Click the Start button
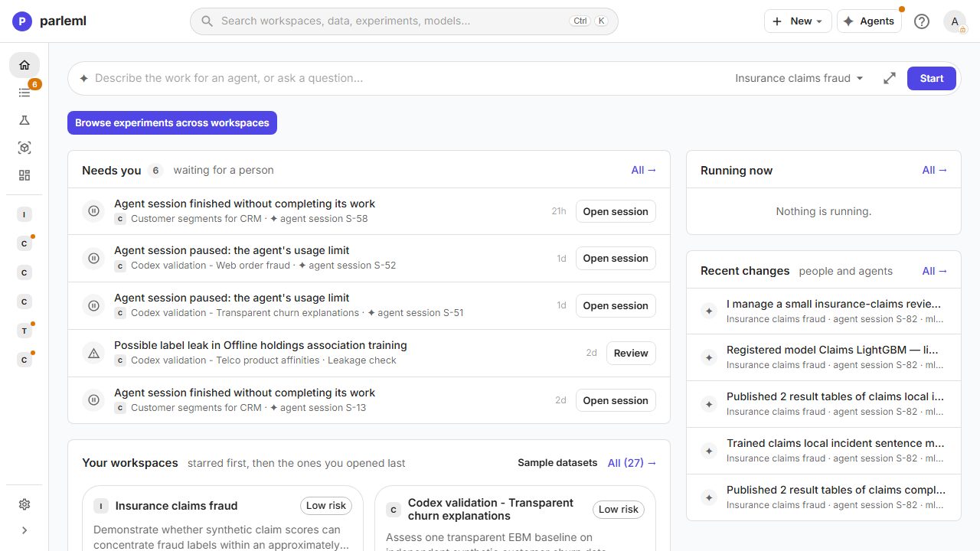980x551 pixels. click(932, 78)
